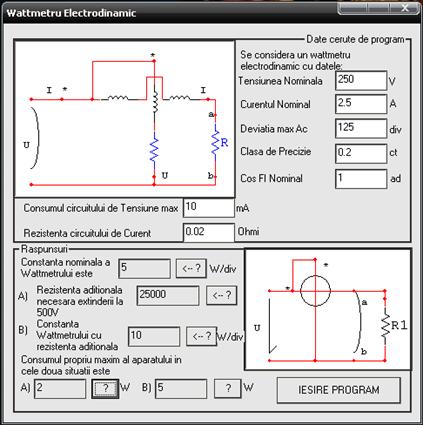Select the Curentul Nominal value box
The width and height of the screenshot is (423, 425).
361,104
